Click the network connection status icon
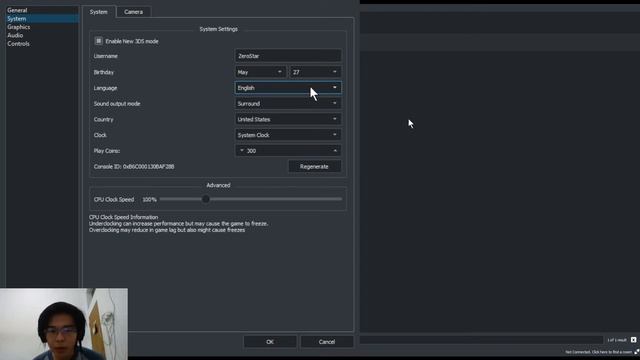This screenshot has width=640, height=360. pyautogui.click(x=637, y=352)
